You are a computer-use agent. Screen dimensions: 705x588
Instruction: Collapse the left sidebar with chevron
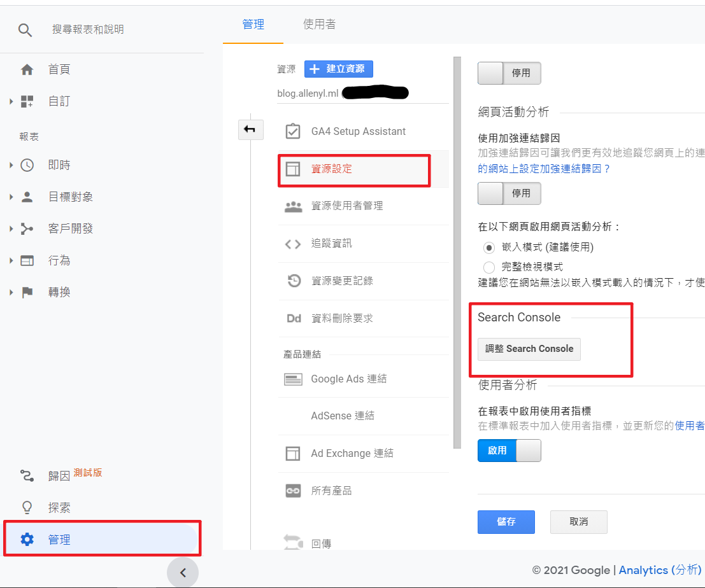coord(183,572)
